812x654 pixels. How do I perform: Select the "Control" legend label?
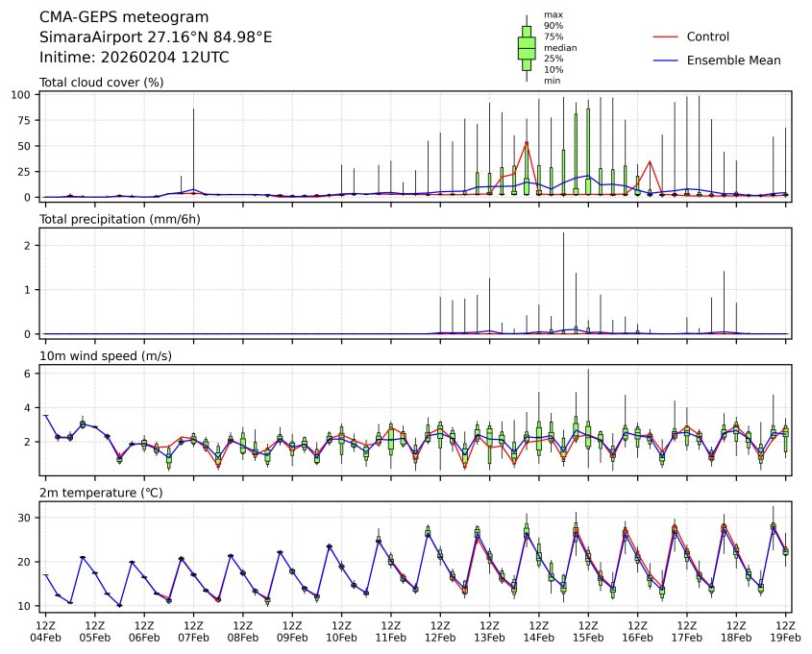point(707,36)
